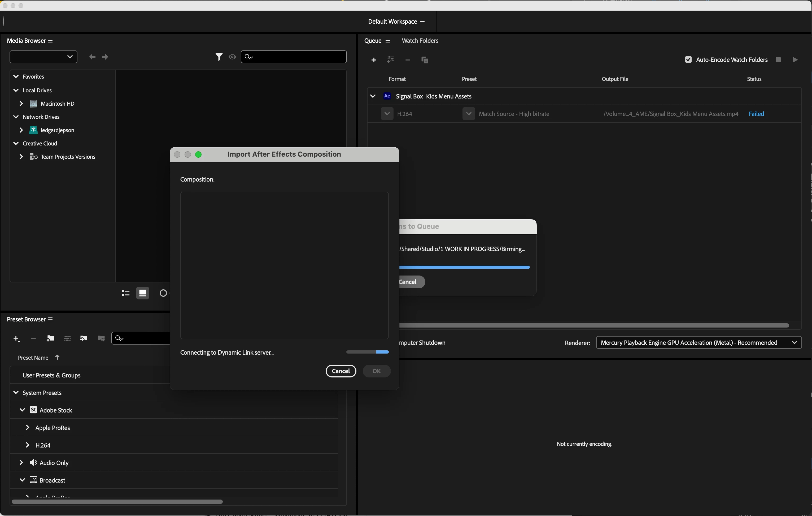Click the Add Source plus icon in Queue
This screenshot has height=516, width=812.
pos(374,60)
